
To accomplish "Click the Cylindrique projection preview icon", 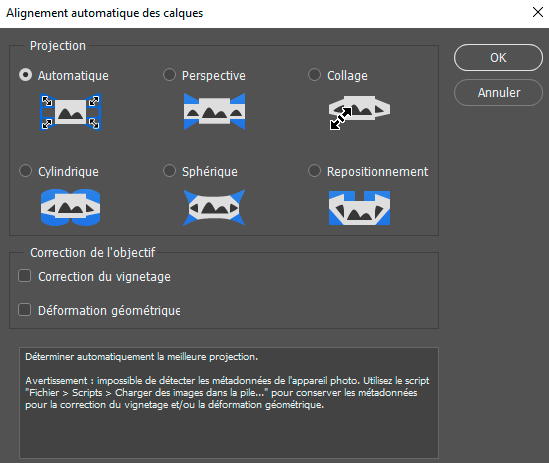I will click(71, 207).
